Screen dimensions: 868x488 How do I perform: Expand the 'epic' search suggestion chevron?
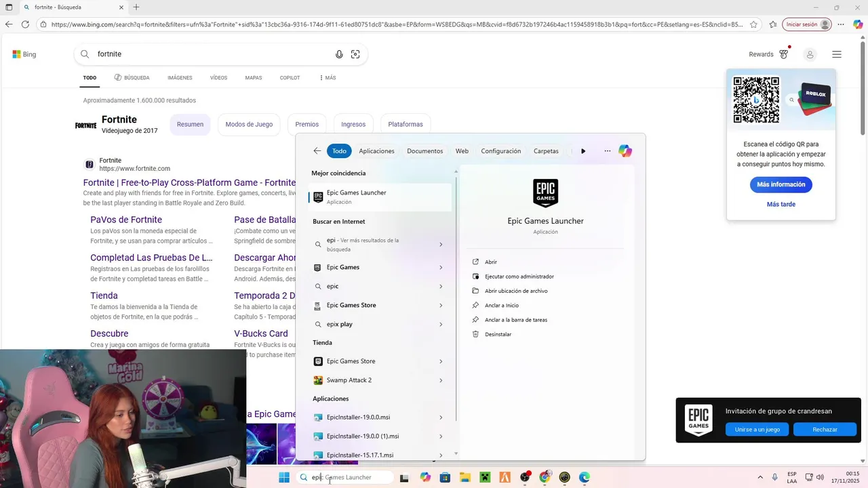click(441, 287)
